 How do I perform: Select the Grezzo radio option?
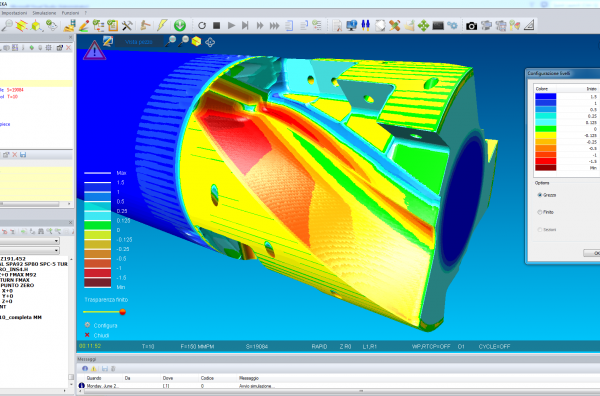pyautogui.click(x=540, y=195)
